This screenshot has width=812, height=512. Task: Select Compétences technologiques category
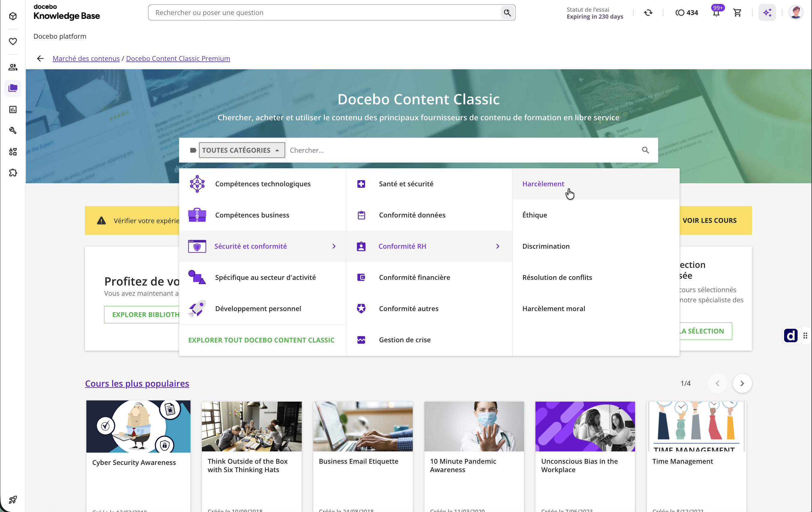point(262,184)
